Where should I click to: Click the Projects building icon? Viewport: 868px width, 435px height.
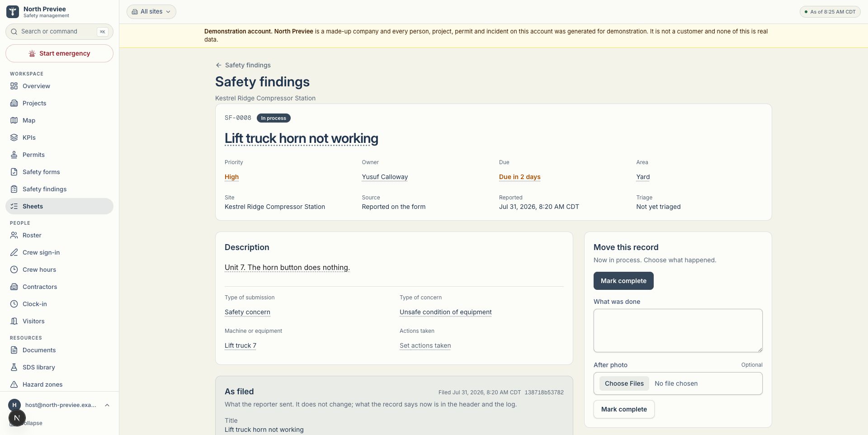pos(14,103)
